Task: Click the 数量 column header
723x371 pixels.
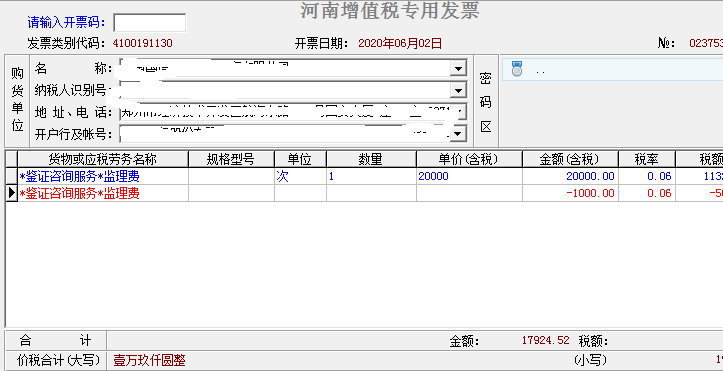Action: [x=371, y=159]
